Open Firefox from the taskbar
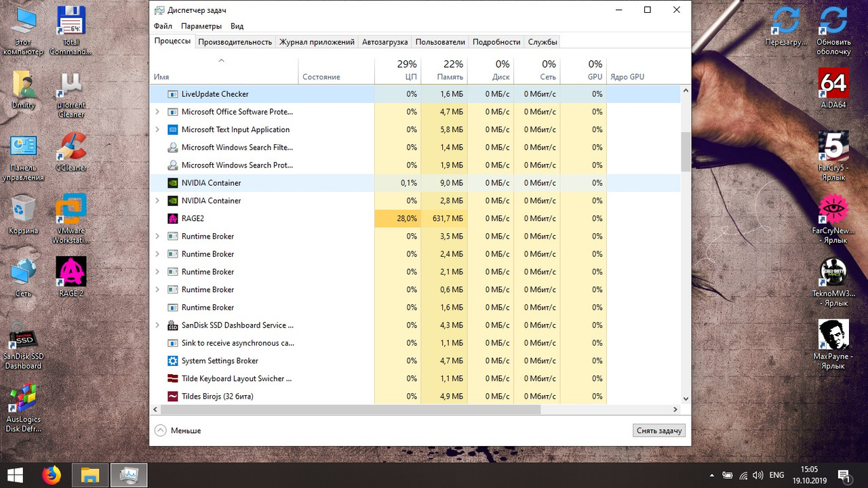 [x=51, y=475]
